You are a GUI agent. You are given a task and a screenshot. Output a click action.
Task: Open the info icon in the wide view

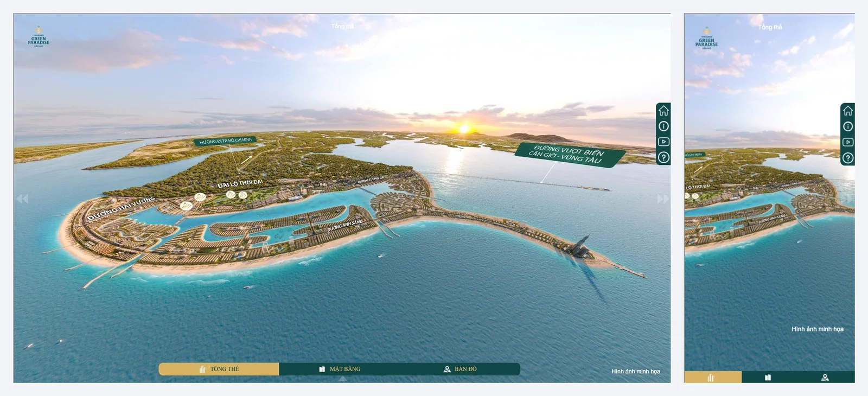click(663, 126)
